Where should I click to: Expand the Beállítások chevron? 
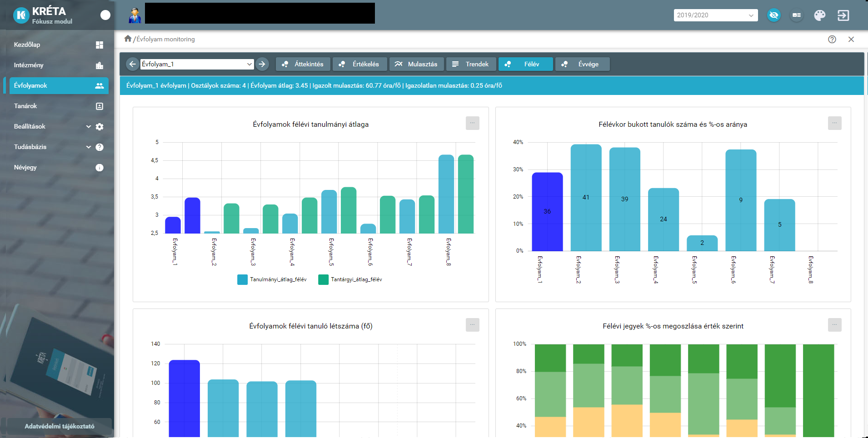click(x=89, y=127)
